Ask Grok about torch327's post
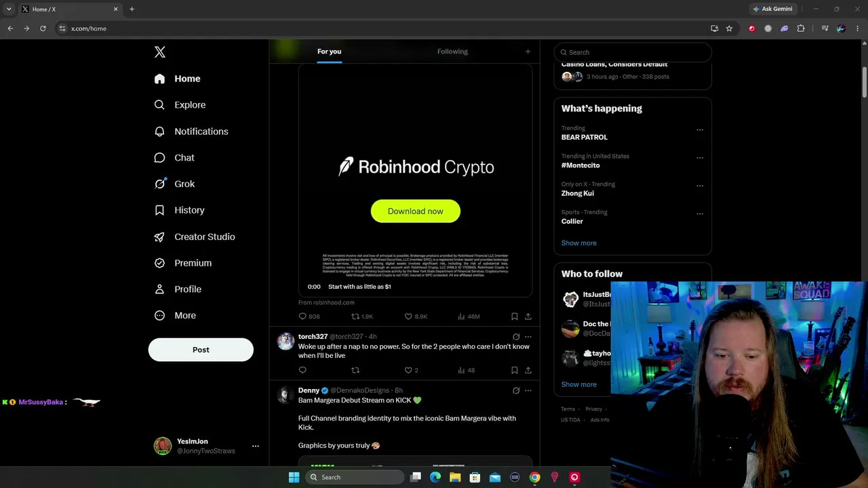868x488 pixels. coord(516,337)
